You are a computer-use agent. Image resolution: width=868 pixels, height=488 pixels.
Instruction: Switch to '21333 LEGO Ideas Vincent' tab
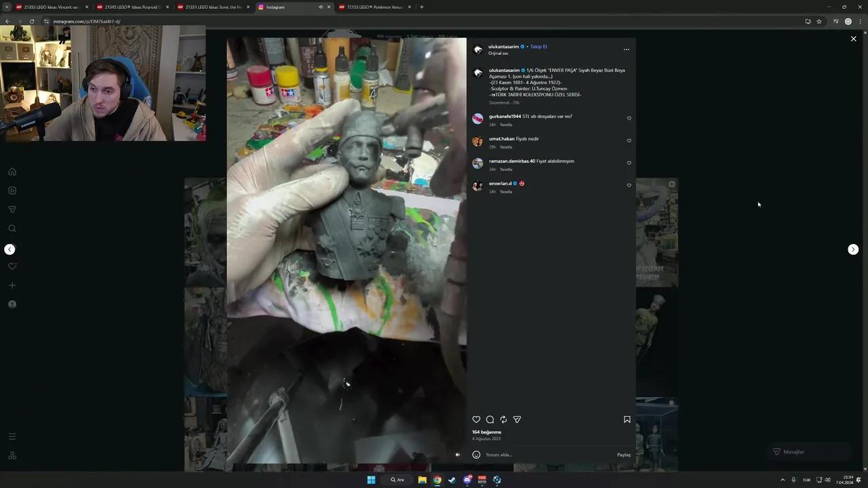pos(52,7)
